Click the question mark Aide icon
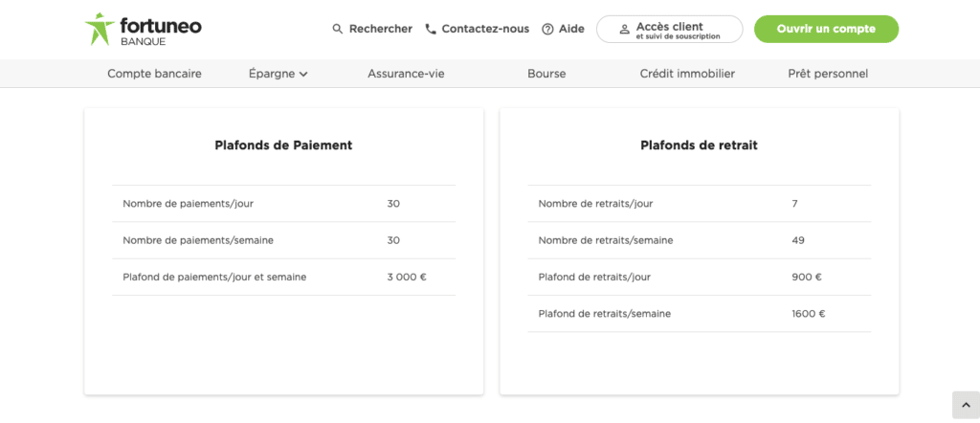 click(547, 30)
